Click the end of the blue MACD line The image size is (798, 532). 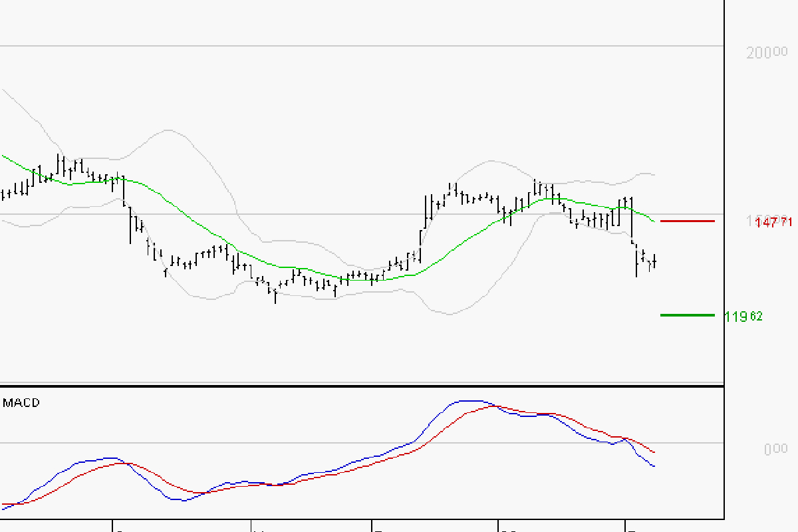(x=655, y=466)
